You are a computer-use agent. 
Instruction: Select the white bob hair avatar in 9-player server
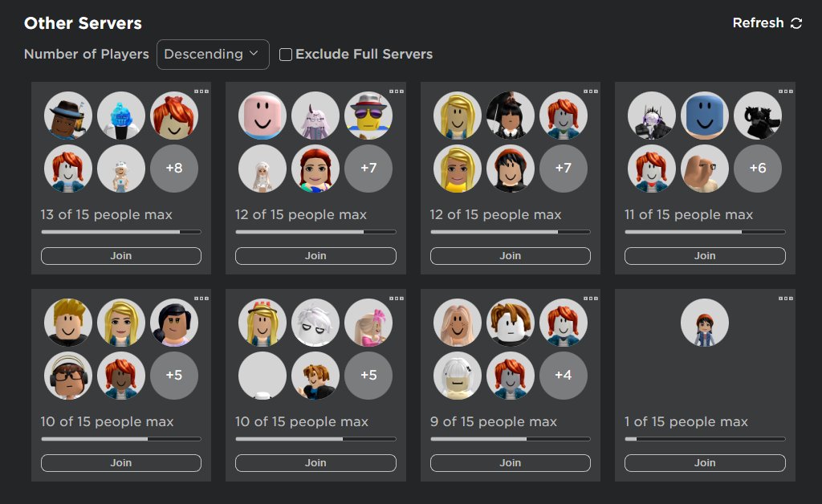(457, 375)
